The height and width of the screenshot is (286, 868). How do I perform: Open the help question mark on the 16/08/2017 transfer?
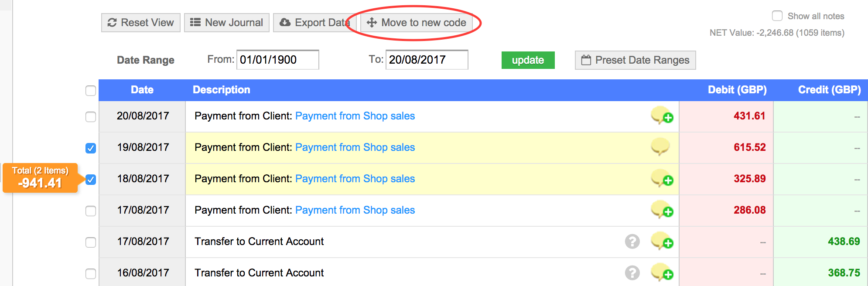point(632,272)
